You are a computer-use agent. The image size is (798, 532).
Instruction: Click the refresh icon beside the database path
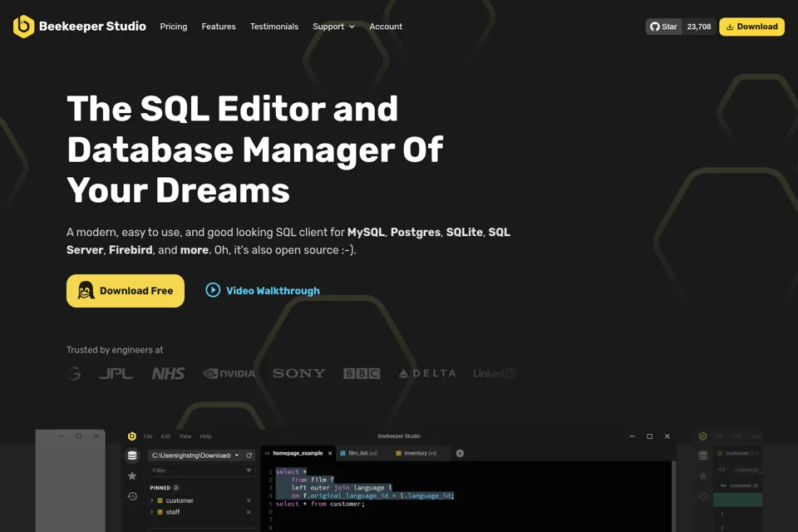249,456
